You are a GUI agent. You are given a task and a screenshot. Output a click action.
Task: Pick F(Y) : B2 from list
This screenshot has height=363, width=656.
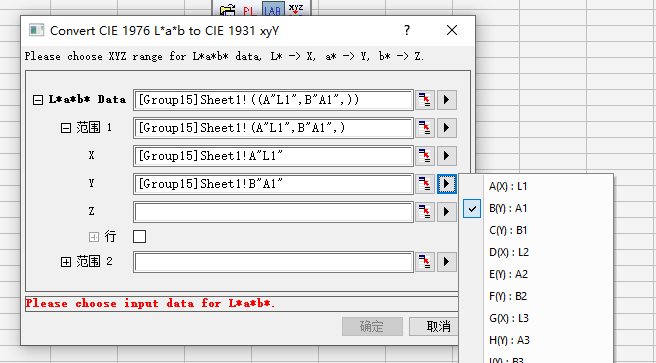[x=536, y=297]
